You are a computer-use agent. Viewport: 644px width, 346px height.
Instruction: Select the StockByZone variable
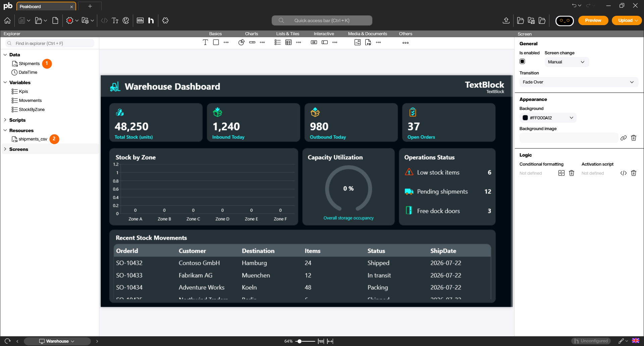pyautogui.click(x=32, y=110)
